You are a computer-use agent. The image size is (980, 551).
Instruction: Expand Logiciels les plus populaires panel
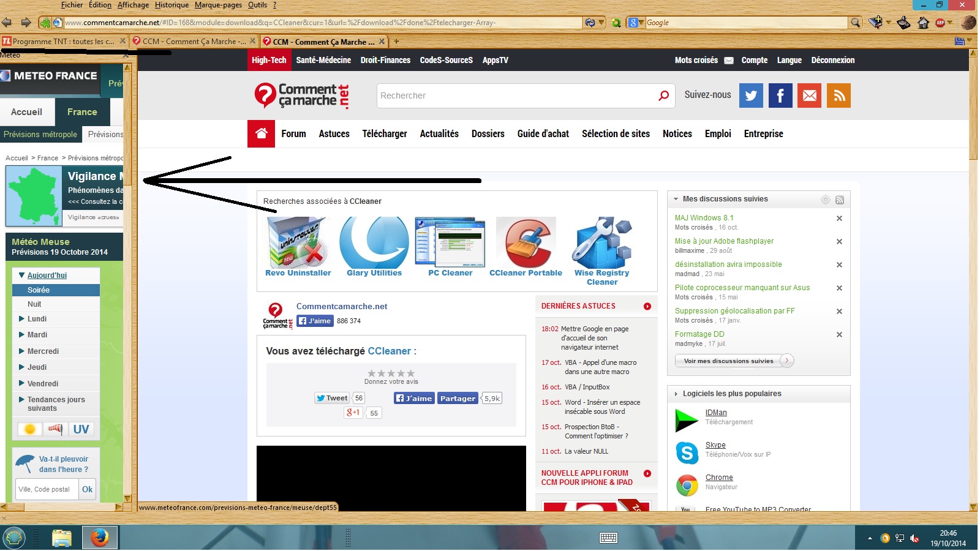[676, 394]
